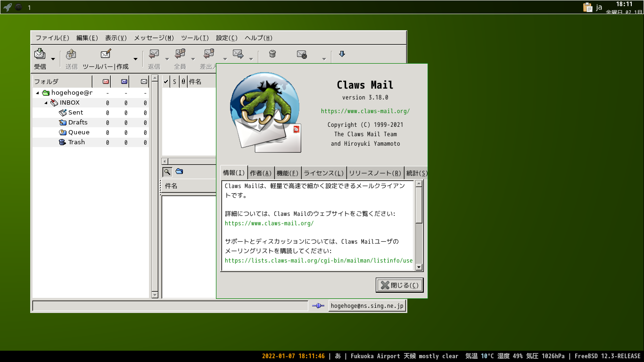Viewport: 644px width, 362px height.
Task: Click the total-messages envelope column header icon
Action: click(144, 82)
